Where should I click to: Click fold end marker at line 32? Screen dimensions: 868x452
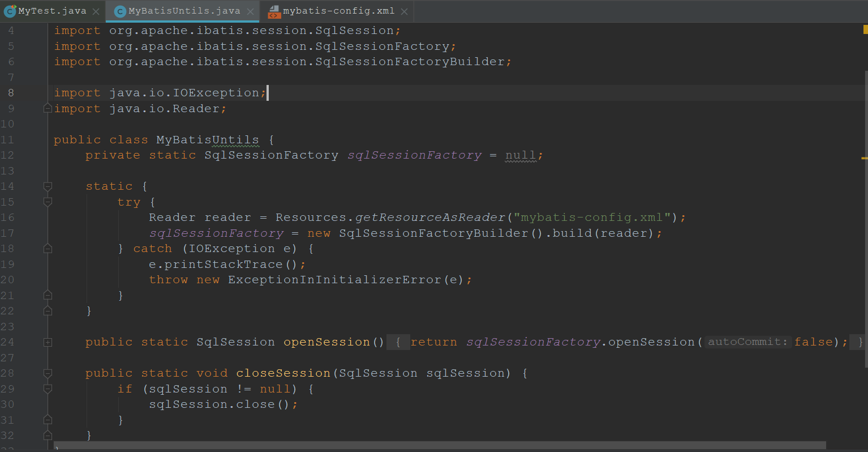pos(48,436)
